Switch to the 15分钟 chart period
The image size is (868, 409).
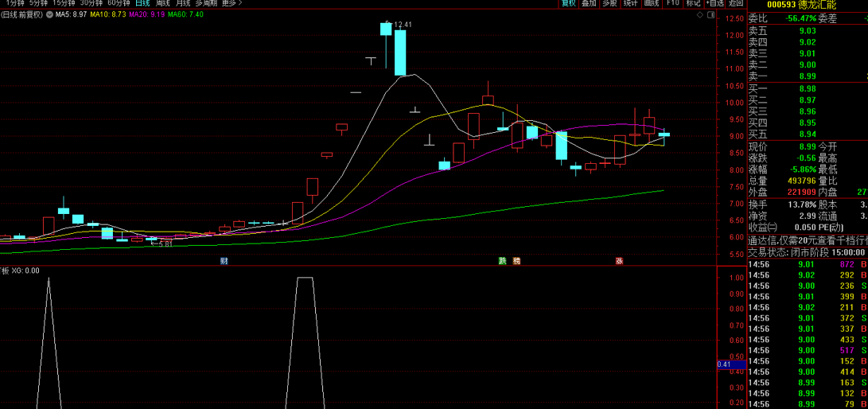click(x=64, y=2)
